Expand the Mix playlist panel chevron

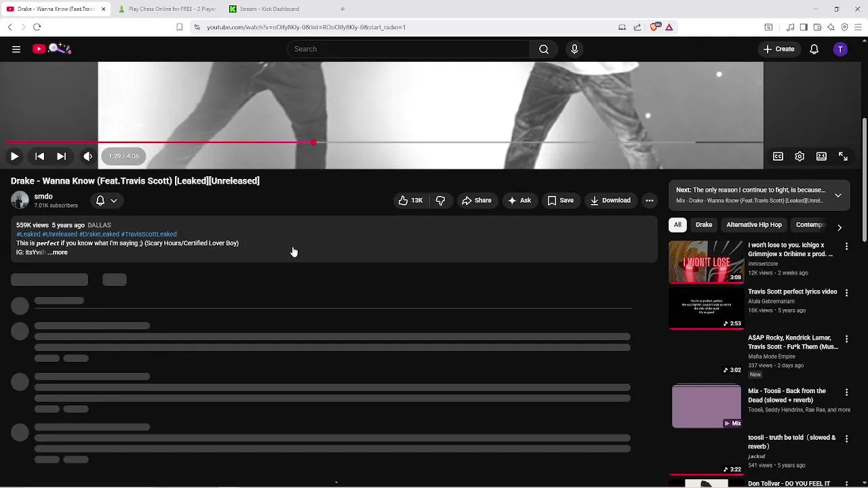point(838,195)
